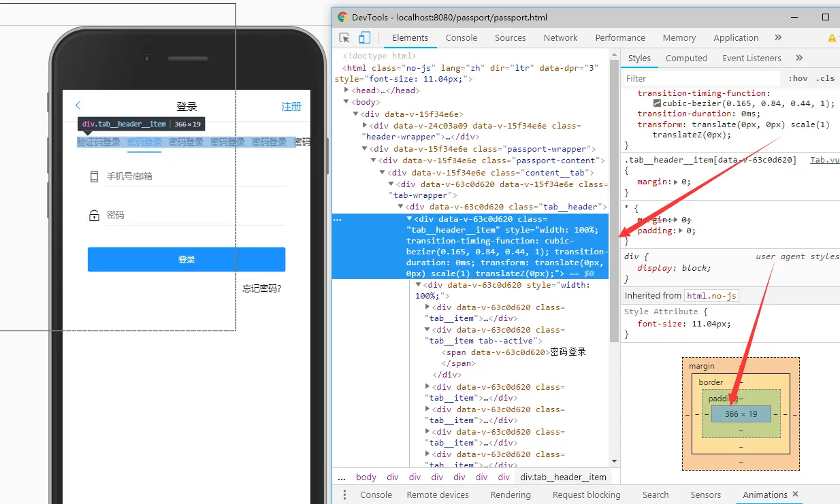
Task: Open the Remote devices drawer tab
Action: click(x=438, y=494)
